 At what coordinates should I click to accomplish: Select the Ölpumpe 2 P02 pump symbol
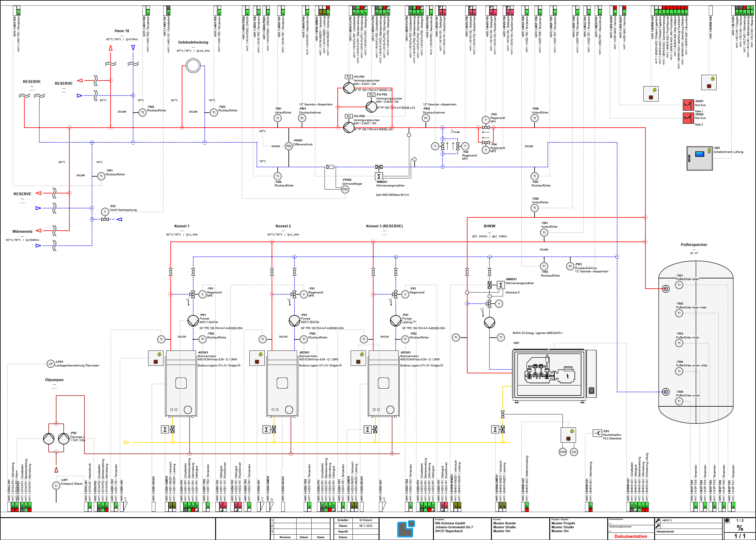(x=64, y=438)
